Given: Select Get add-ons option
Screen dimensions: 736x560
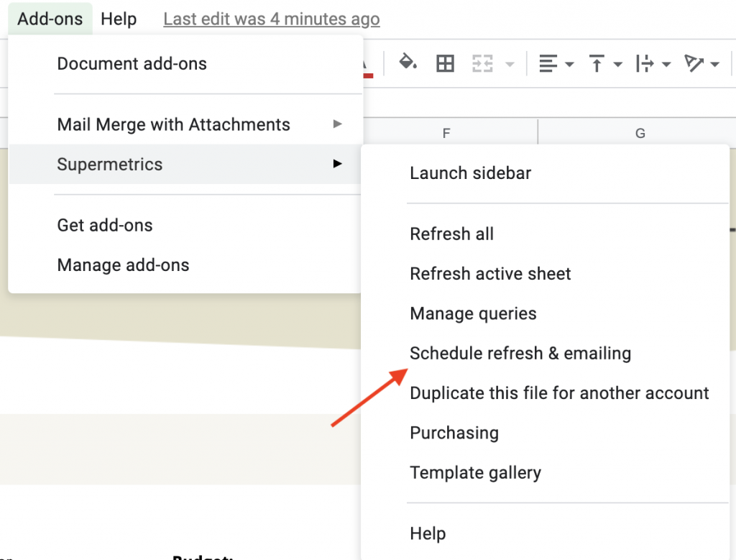Looking at the screenshot, I should pos(105,225).
